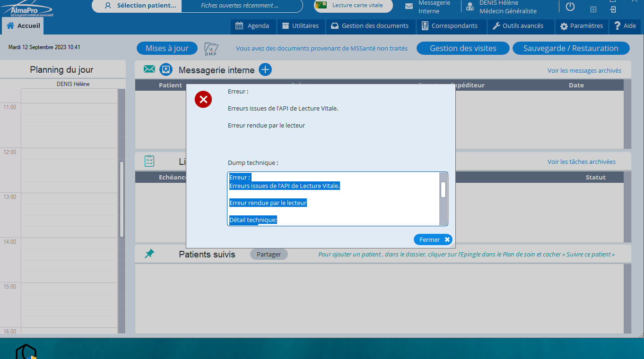Open Messagerie Interne from the top bar
644x359 pixels.
pos(428,7)
